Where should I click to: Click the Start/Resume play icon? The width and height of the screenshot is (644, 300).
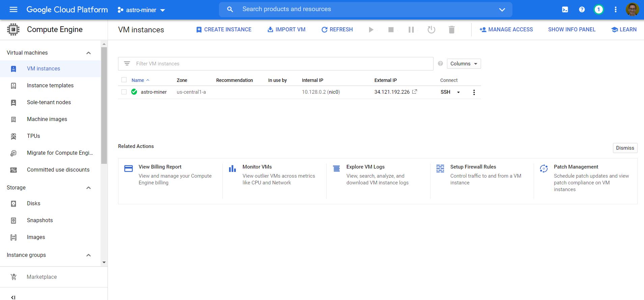[x=371, y=30]
